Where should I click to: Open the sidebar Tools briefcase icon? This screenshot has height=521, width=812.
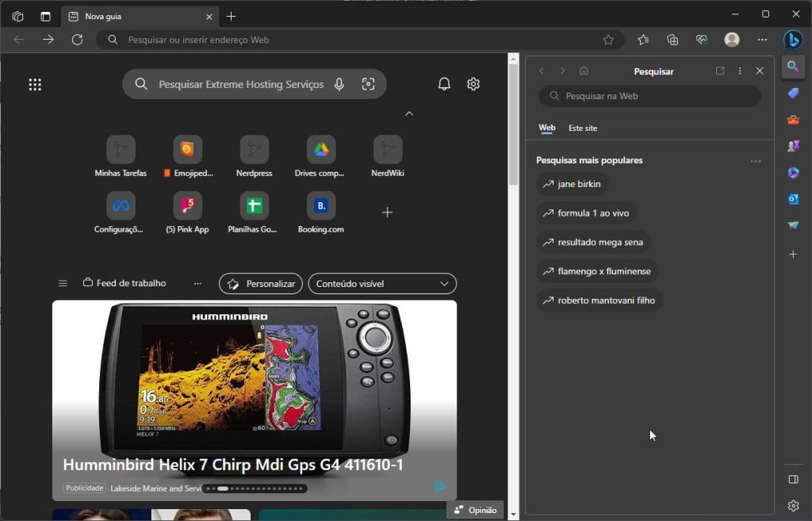[793, 120]
